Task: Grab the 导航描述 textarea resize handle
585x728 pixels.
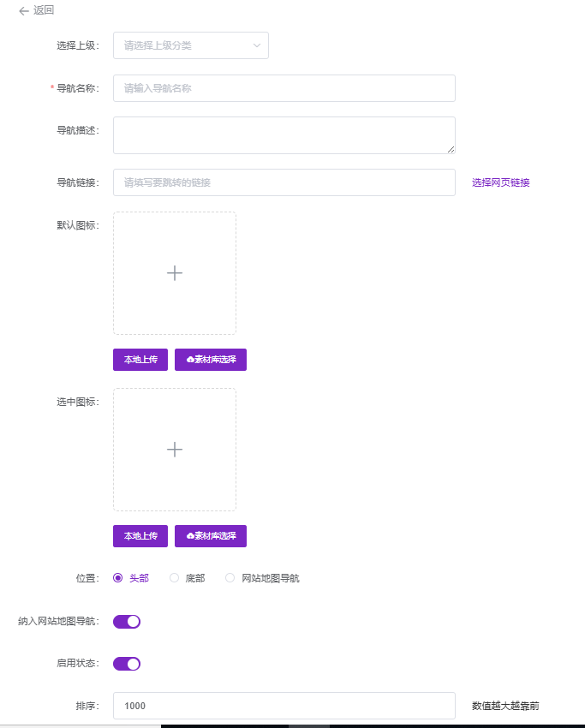Action: [x=451, y=149]
